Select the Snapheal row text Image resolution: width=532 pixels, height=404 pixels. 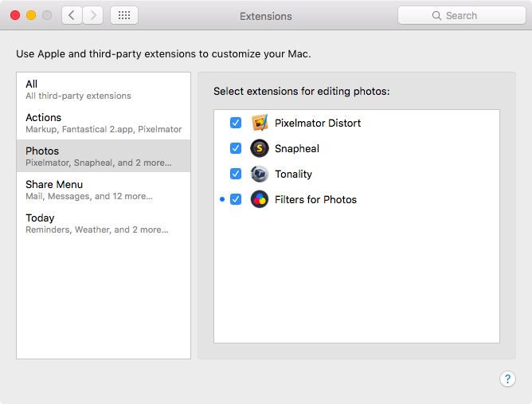coord(297,149)
